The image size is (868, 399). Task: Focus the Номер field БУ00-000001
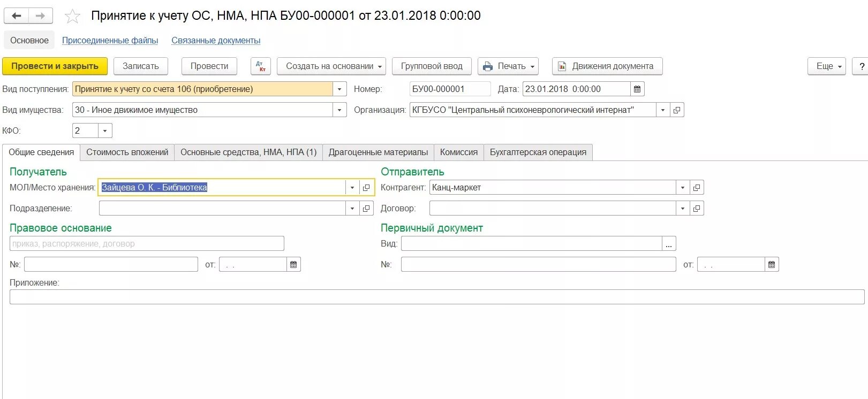450,89
